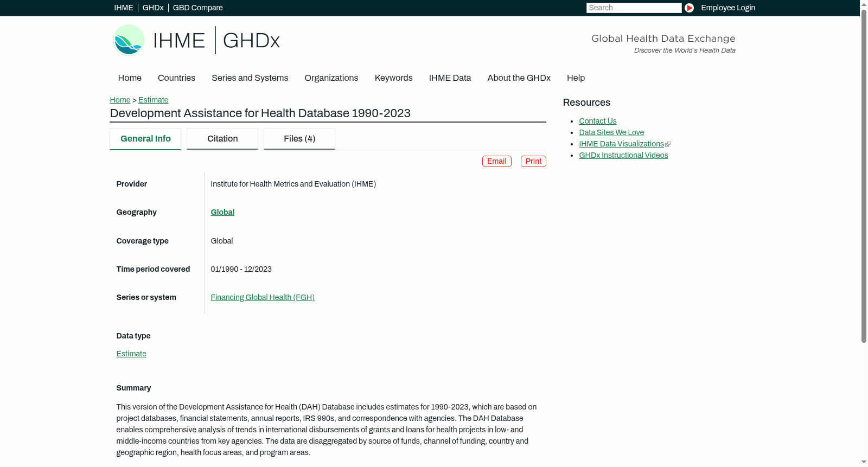Click 'Global Health Data Exchange' header text
The height and width of the screenshot is (467, 868).
click(x=663, y=39)
